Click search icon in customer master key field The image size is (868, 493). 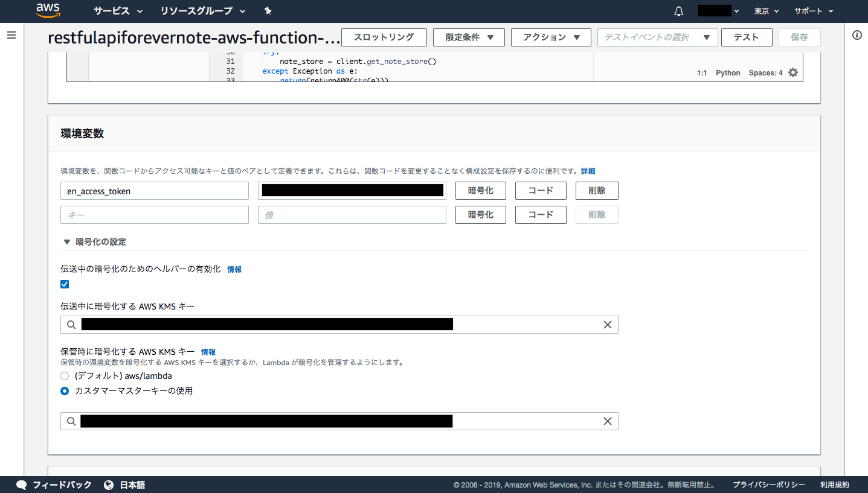point(71,421)
